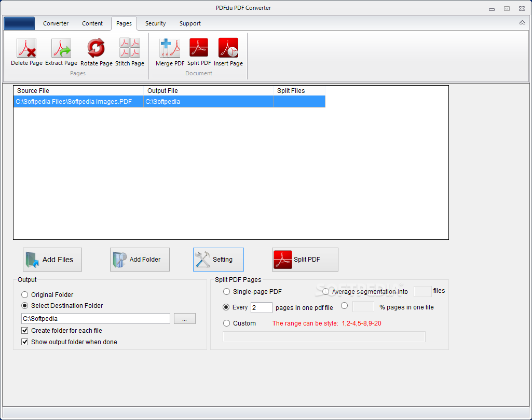Click the Split Files column header
The image size is (532, 420).
tap(299, 90)
